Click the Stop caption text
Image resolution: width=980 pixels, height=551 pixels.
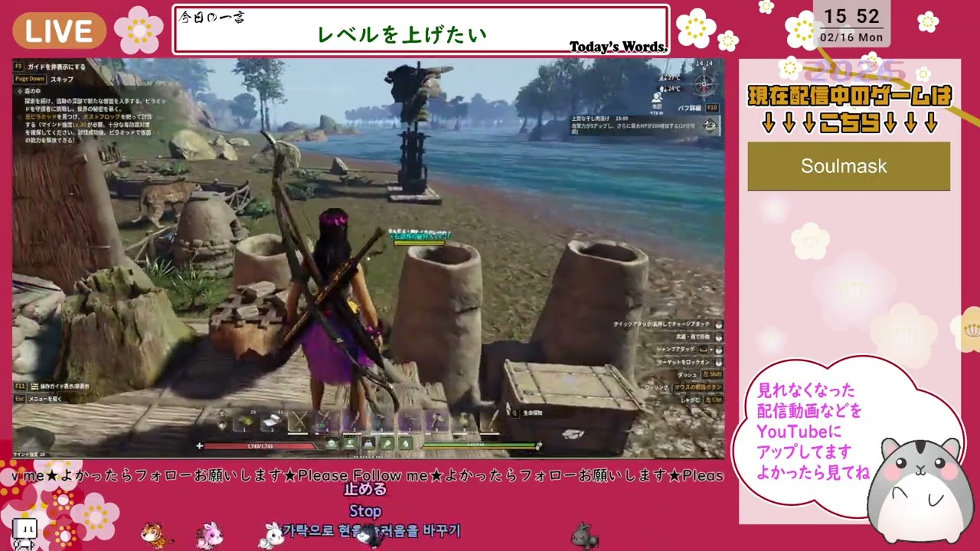pos(365,510)
